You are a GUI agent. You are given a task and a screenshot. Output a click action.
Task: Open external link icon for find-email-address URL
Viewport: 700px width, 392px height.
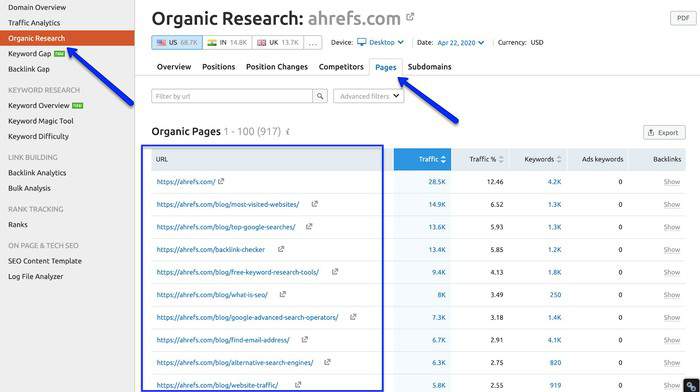pyautogui.click(x=304, y=340)
